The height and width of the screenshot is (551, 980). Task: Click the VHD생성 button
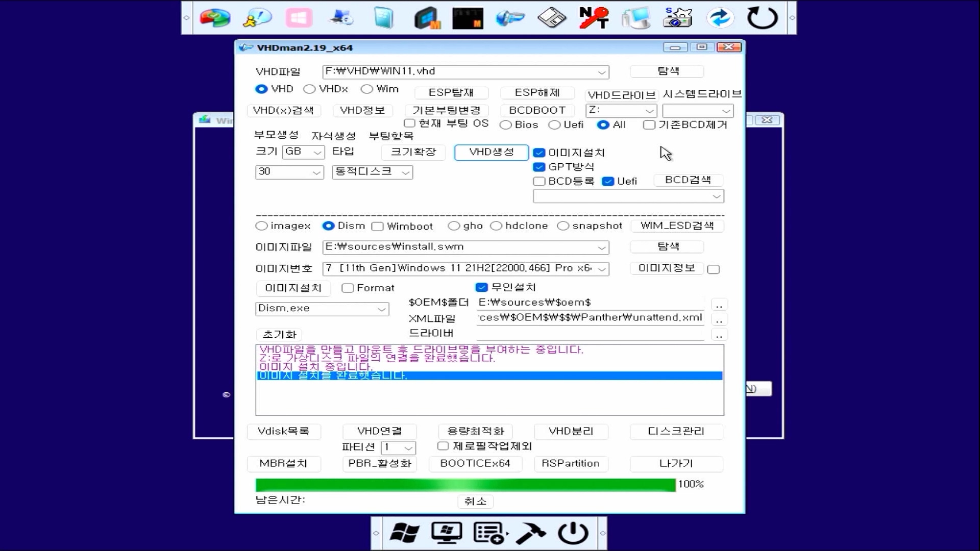pyautogui.click(x=492, y=152)
